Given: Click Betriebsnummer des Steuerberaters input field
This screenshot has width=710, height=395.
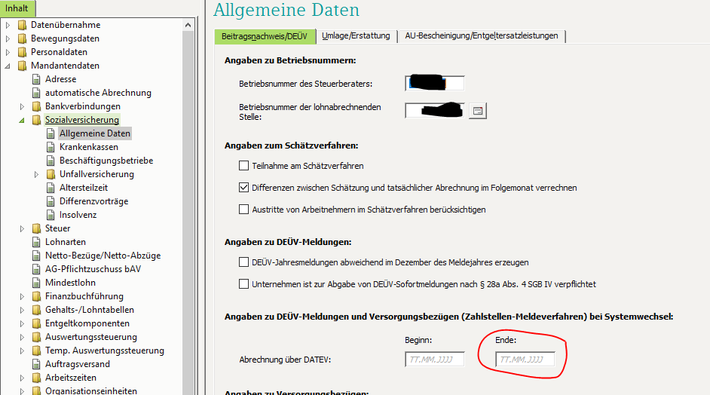Looking at the screenshot, I should click(434, 83).
